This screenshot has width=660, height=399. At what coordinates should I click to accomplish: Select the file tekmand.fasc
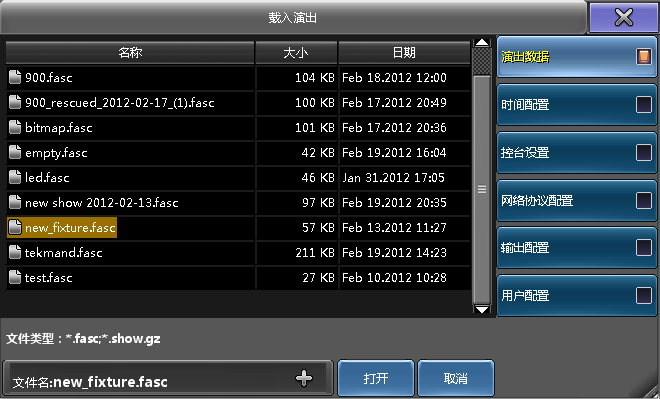[x=64, y=253]
